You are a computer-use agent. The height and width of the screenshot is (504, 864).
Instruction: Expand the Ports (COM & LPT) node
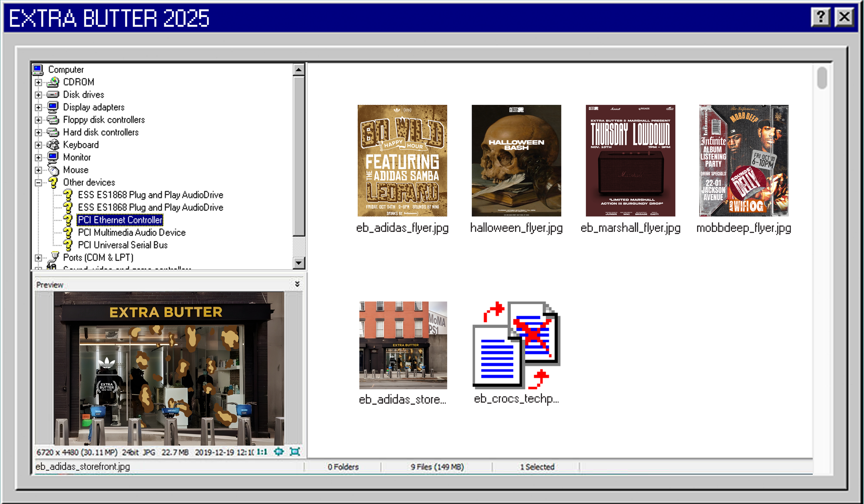tap(38, 257)
